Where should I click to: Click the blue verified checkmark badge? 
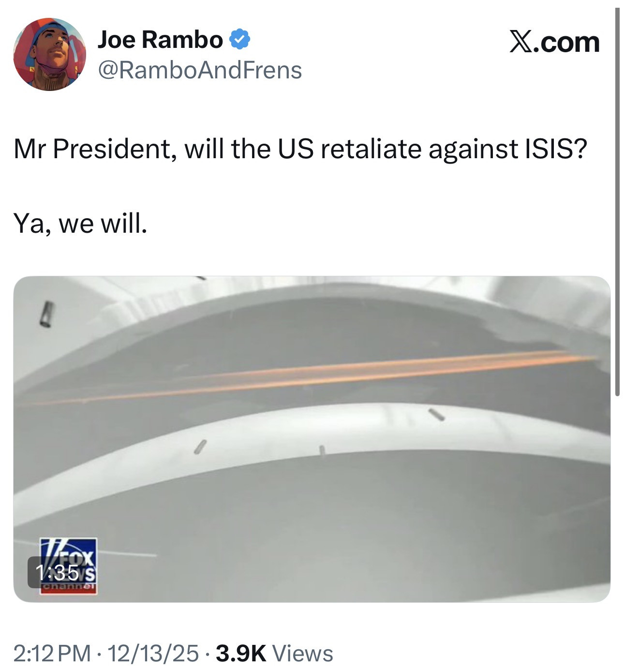click(x=239, y=39)
